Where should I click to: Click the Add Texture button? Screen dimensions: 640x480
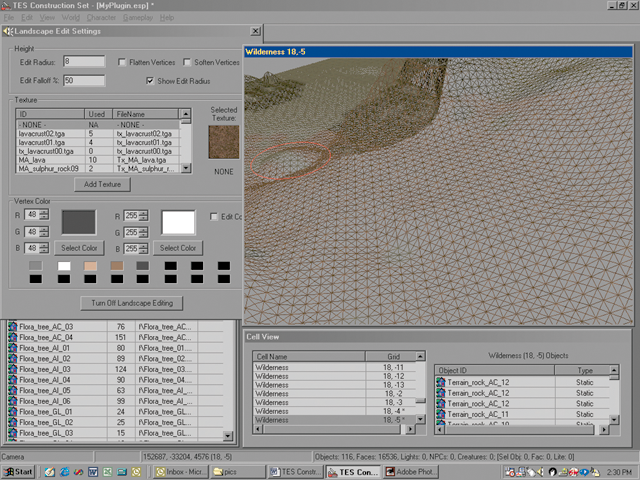coord(103,184)
